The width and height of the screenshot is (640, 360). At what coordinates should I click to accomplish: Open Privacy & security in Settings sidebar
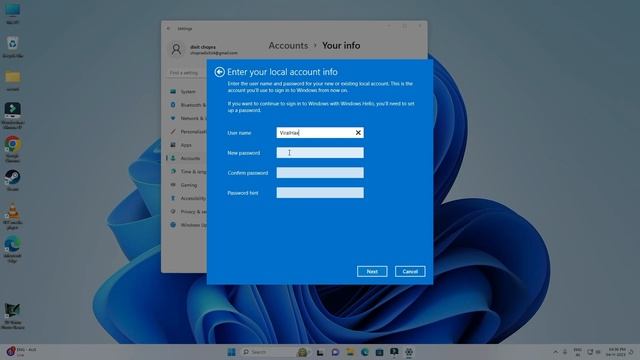coord(186,212)
